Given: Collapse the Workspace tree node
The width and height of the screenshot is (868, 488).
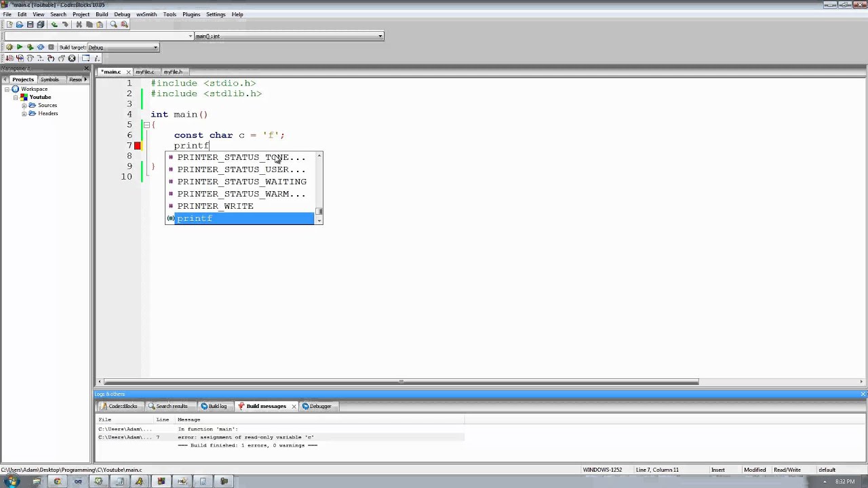Looking at the screenshot, I should pos(7,89).
